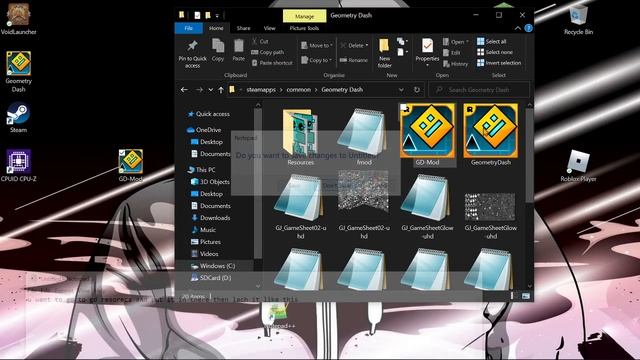Switch to the View tab
This screenshot has height=360, width=640.
click(x=269, y=28)
